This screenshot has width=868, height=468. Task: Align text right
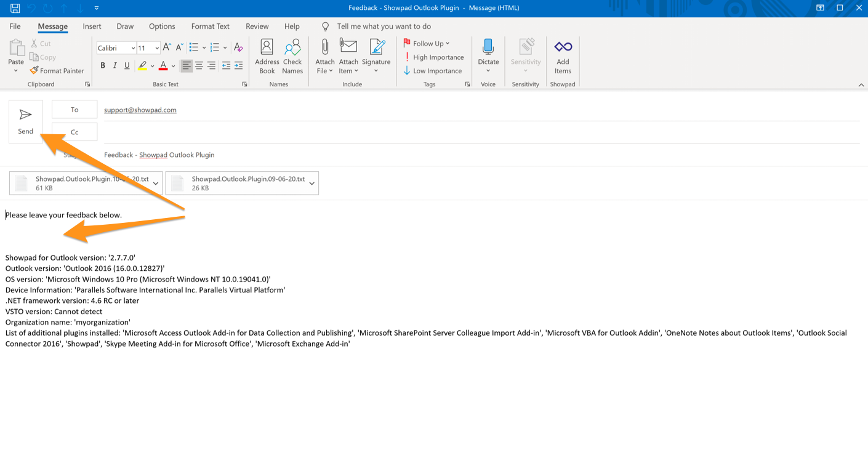pyautogui.click(x=211, y=65)
